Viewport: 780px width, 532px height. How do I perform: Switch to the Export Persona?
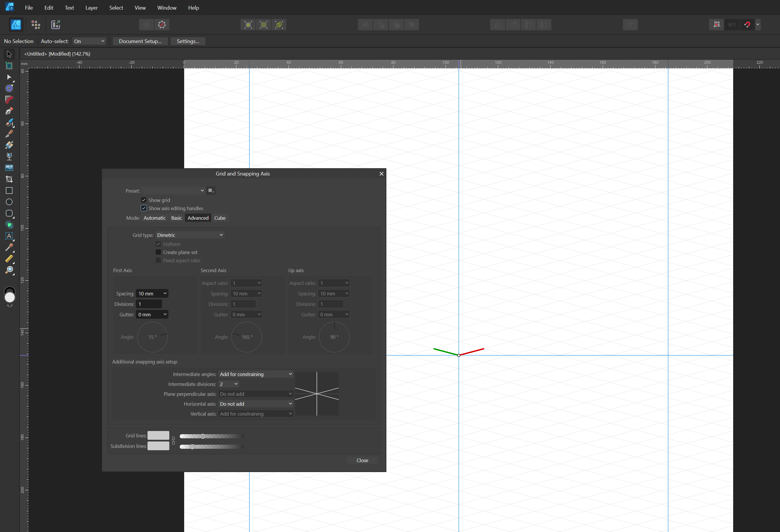pos(55,24)
